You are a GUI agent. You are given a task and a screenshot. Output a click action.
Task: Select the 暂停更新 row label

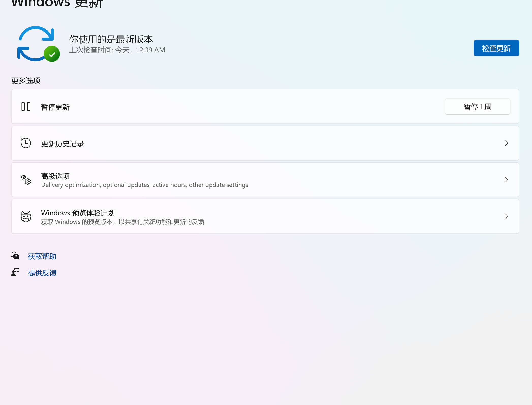coord(55,107)
